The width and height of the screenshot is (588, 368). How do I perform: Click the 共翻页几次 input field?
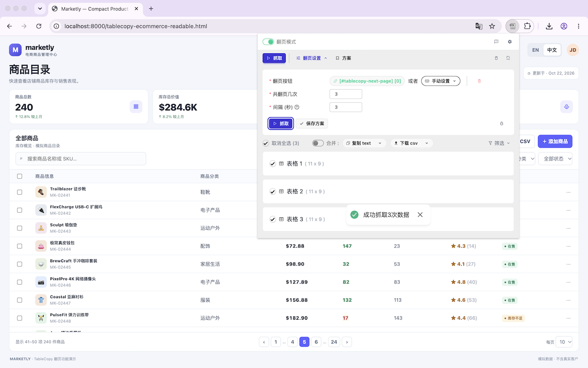pyautogui.click(x=346, y=94)
